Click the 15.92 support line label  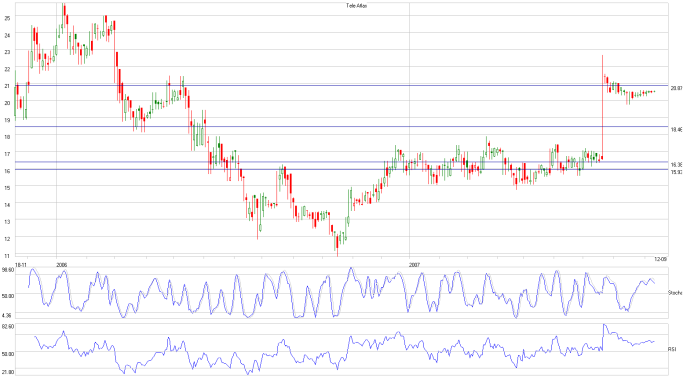[x=676, y=172]
